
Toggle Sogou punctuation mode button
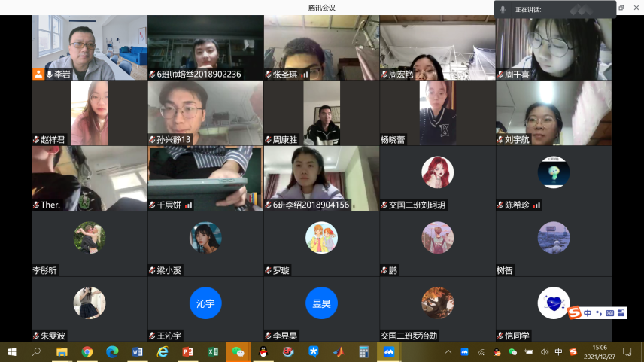[599, 312]
